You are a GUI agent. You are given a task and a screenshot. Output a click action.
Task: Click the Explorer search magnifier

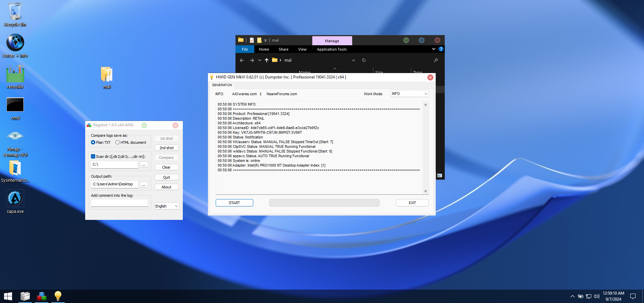coord(436,60)
